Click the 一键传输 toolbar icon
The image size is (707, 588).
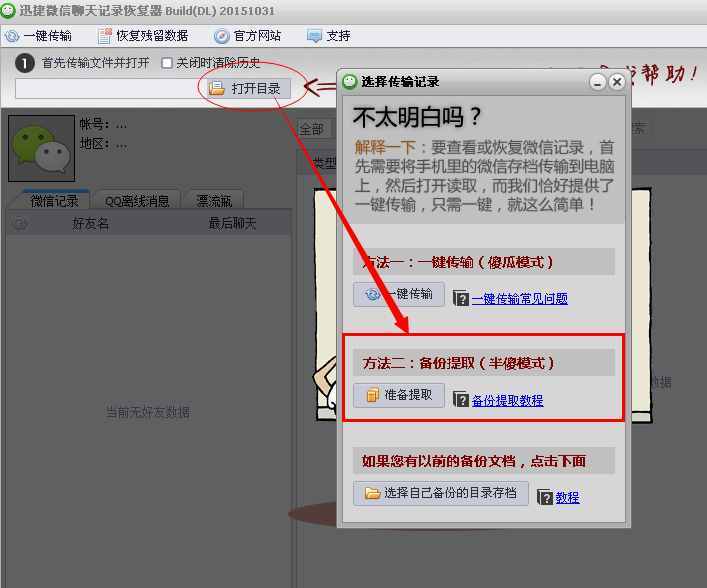point(13,36)
